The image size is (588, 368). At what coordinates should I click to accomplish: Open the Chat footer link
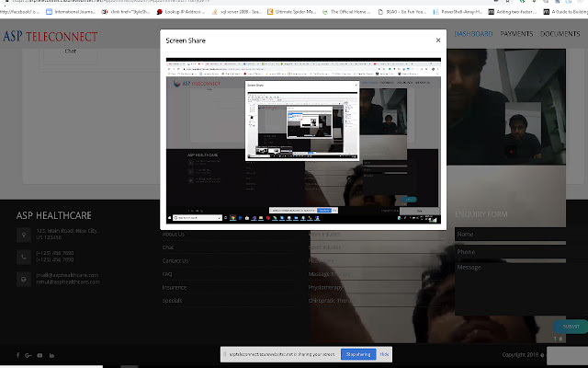pos(167,247)
